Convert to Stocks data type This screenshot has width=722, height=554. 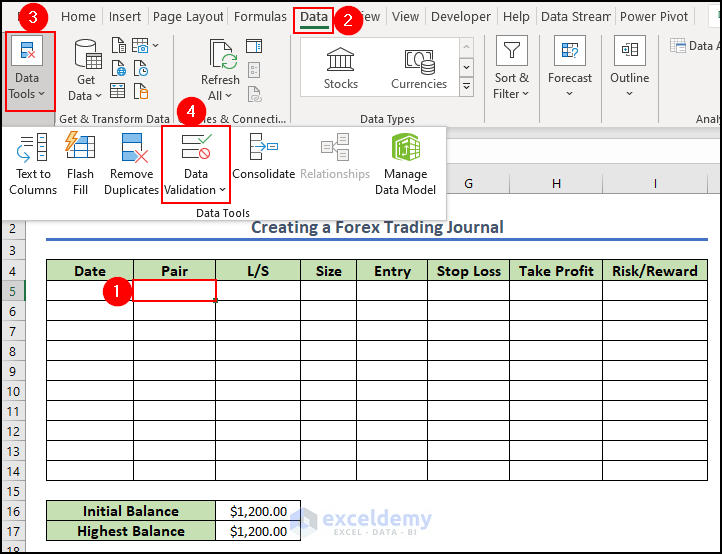pyautogui.click(x=341, y=68)
